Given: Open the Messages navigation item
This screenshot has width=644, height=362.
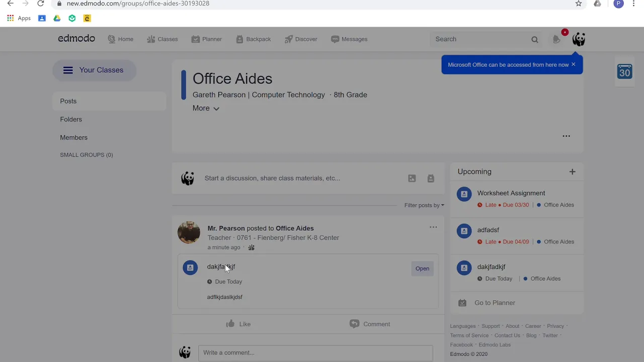Looking at the screenshot, I should pyautogui.click(x=349, y=39).
